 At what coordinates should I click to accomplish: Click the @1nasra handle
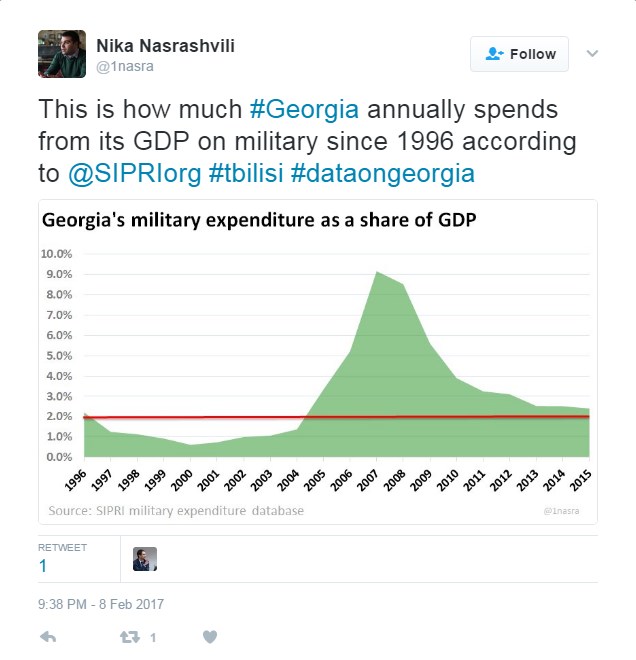coord(125,66)
